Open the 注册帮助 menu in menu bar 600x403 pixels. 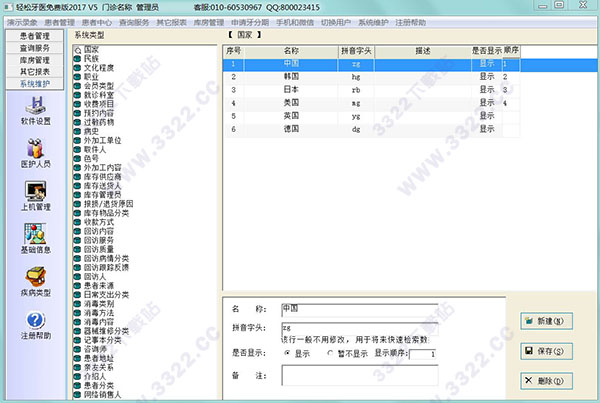coord(410,23)
